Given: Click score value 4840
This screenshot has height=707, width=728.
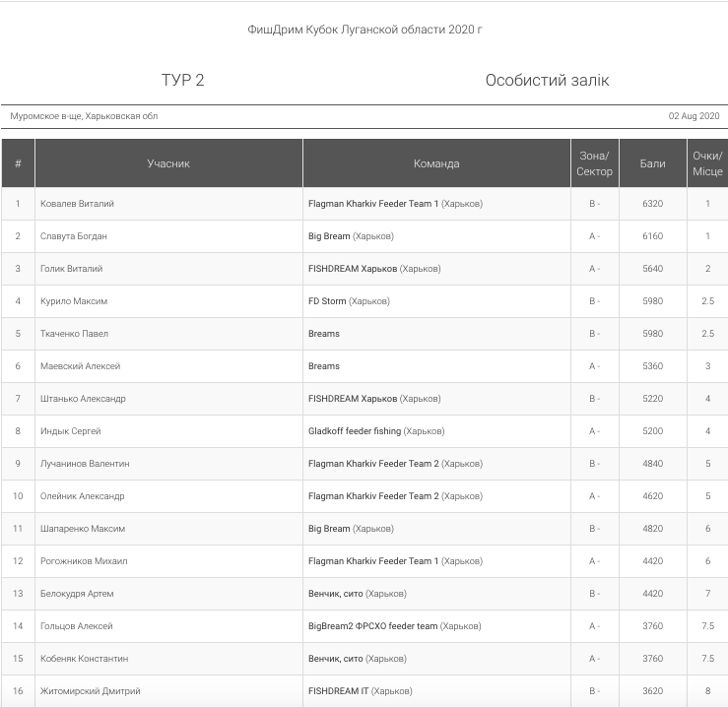Looking at the screenshot, I should pyautogui.click(x=653, y=464).
